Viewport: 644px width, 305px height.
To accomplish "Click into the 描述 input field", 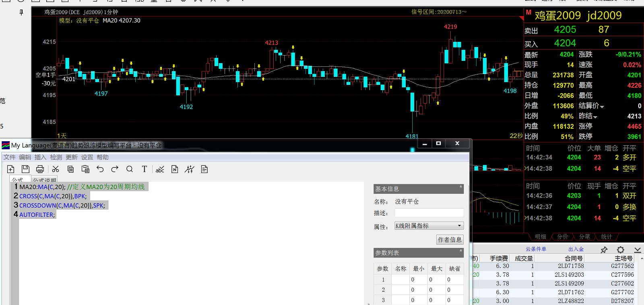I will tap(429, 213).
